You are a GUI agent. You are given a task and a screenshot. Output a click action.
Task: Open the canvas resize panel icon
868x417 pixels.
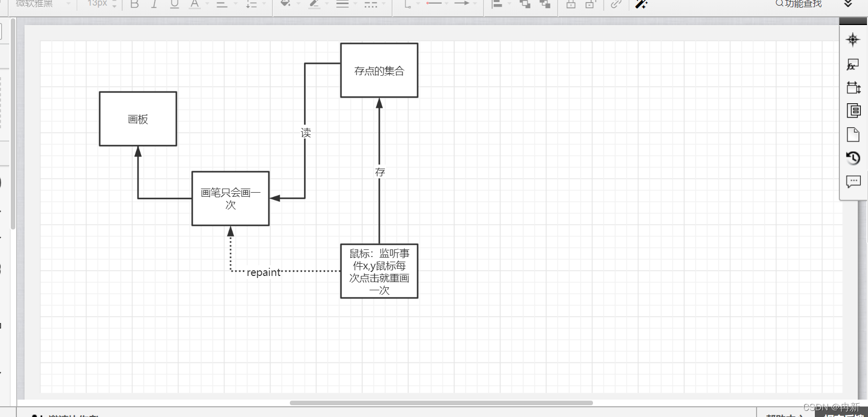[853, 87]
